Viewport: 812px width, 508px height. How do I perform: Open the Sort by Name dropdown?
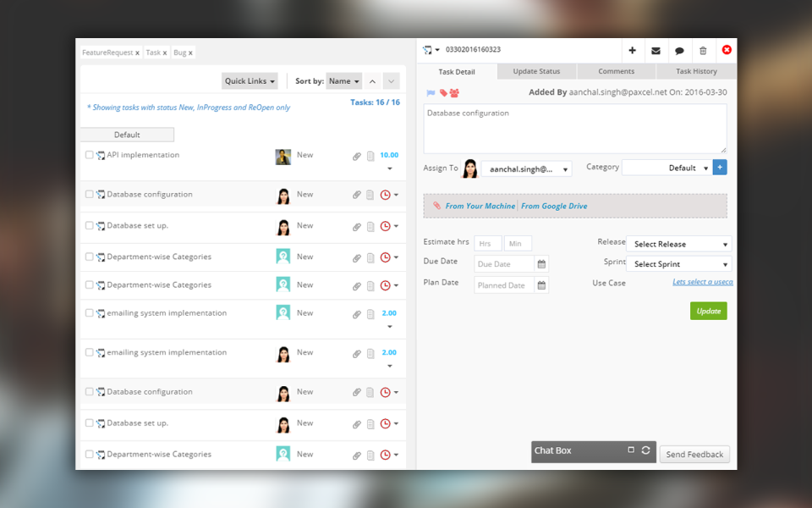[x=343, y=80]
